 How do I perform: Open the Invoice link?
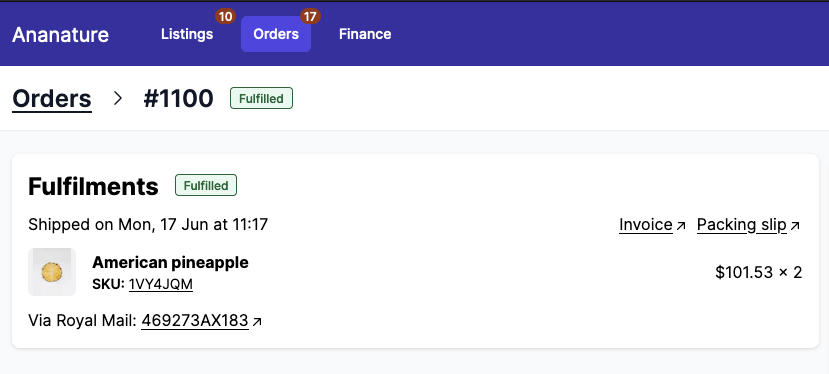[646, 225]
